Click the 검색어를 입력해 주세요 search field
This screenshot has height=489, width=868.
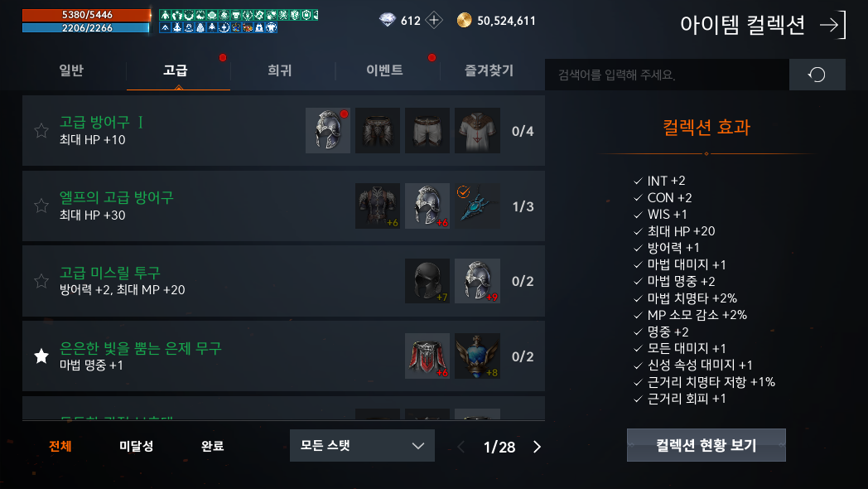click(667, 75)
